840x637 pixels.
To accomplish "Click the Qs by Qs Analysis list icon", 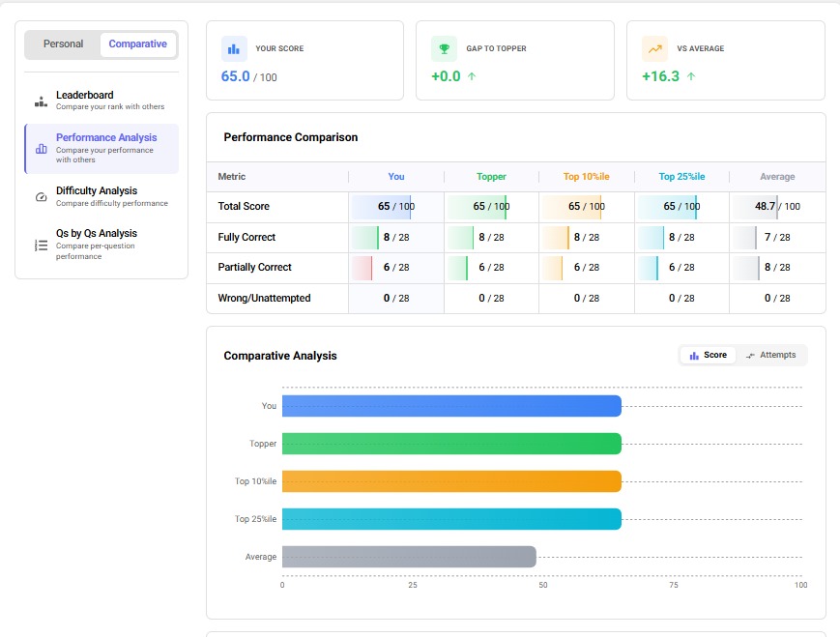I will (42, 246).
